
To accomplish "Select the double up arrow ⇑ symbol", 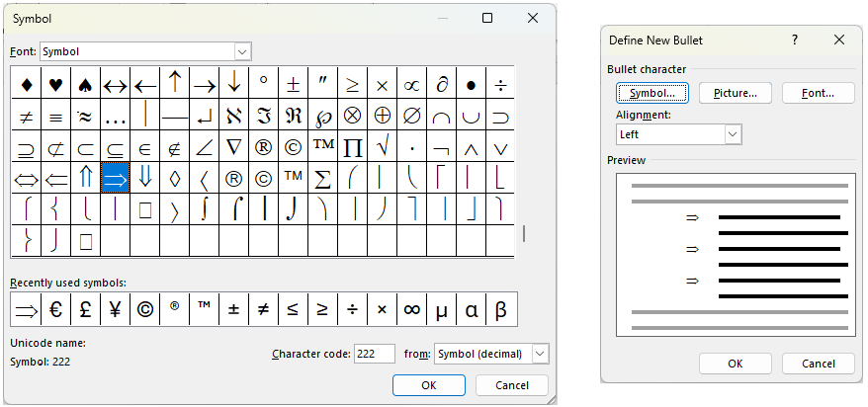I will (85, 178).
